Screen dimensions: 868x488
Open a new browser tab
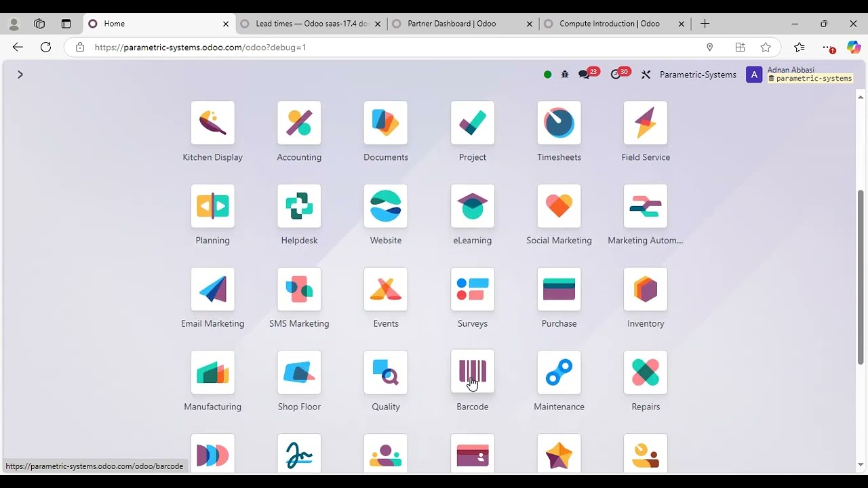pos(705,24)
